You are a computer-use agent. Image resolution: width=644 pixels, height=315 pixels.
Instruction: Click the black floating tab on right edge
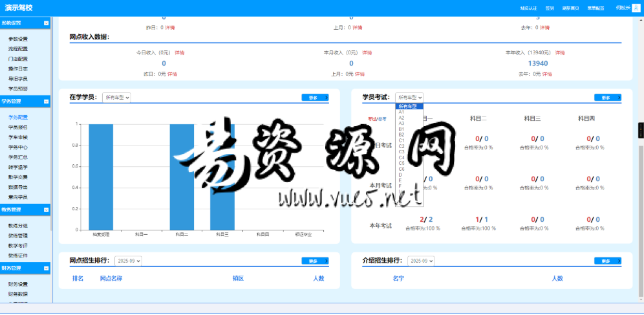[641, 131]
